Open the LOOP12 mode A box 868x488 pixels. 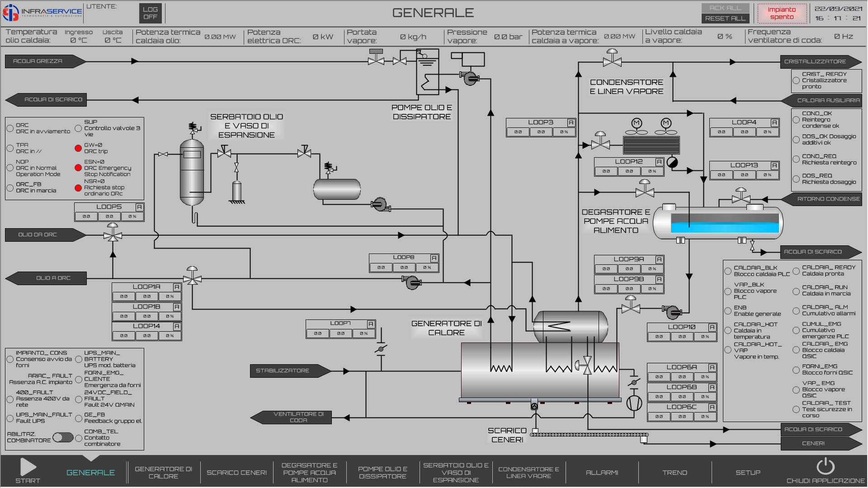tap(659, 162)
